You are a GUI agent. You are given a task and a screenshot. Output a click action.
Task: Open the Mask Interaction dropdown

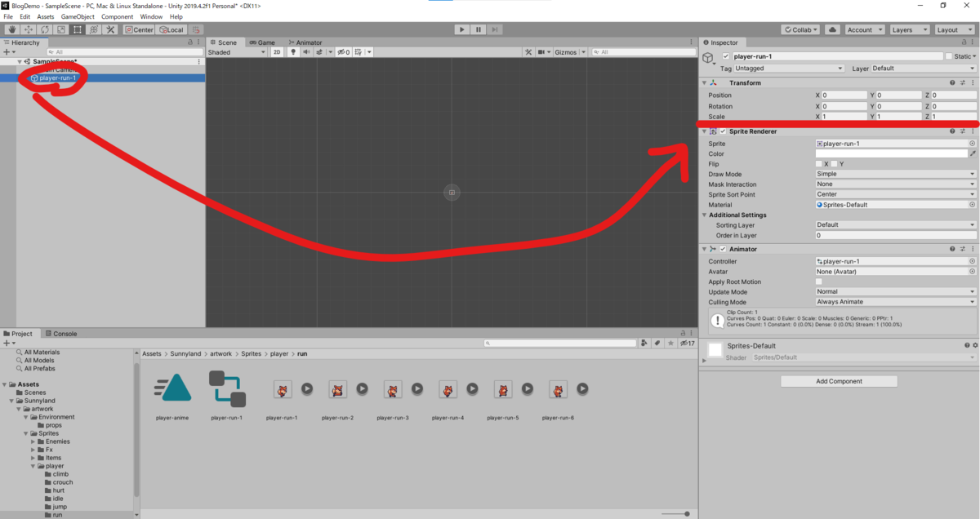click(896, 184)
